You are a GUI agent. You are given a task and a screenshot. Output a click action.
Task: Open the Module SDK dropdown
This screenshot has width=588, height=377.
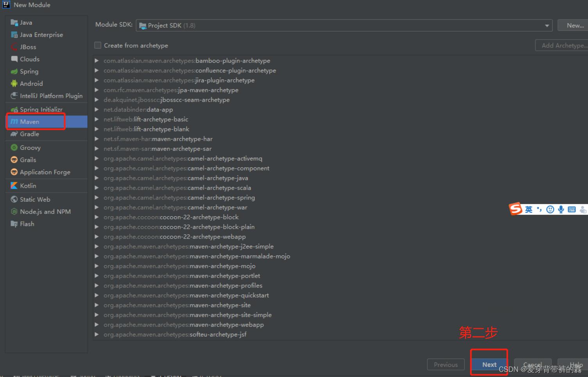pos(344,25)
